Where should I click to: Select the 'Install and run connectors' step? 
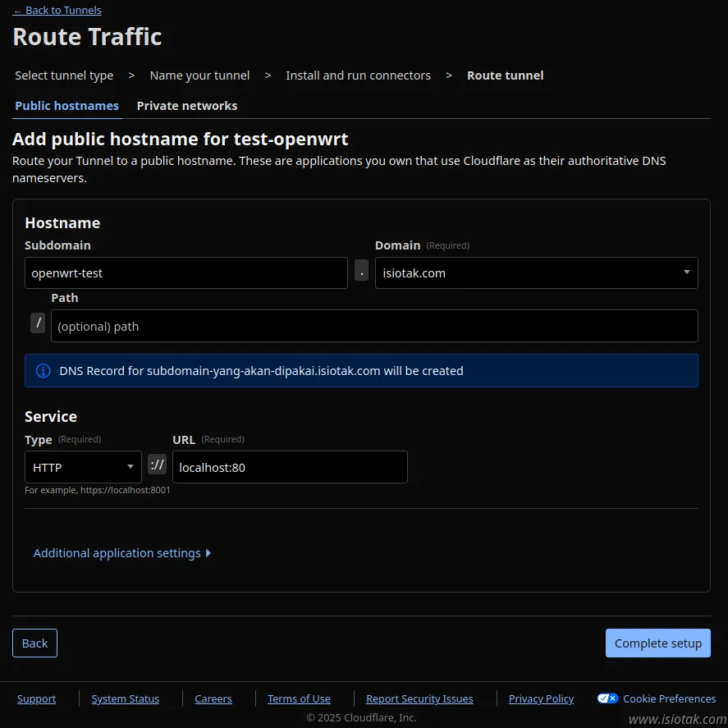pos(358,76)
